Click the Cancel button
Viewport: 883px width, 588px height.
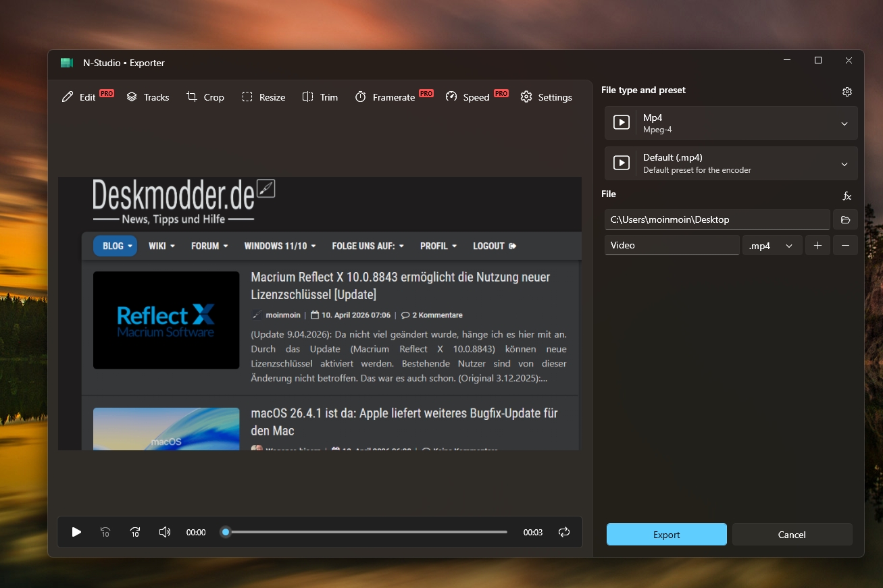pos(792,535)
